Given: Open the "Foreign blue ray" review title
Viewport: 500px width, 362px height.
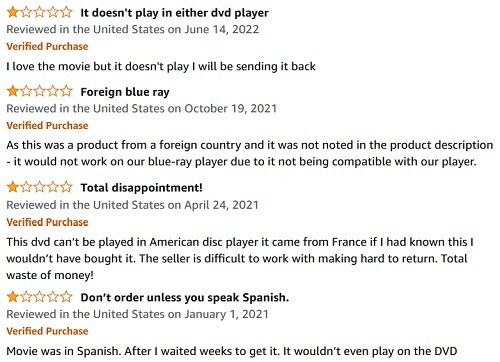Looking at the screenshot, I should click(x=125, y=92).
